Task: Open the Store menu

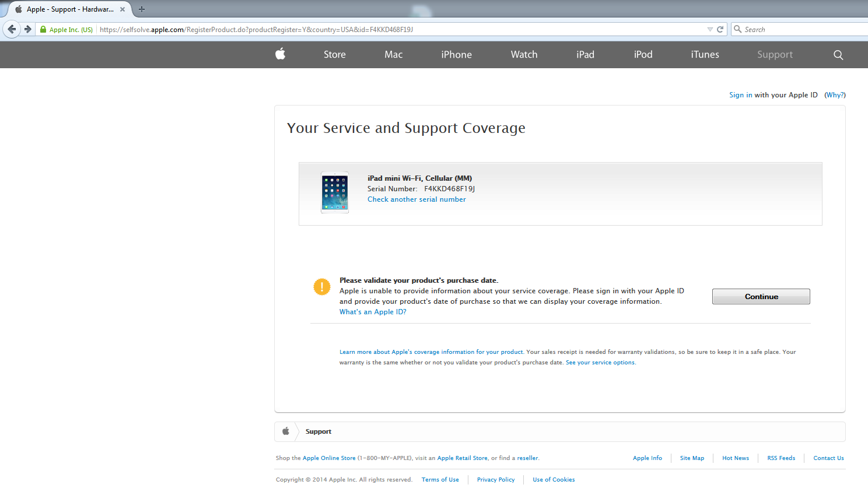Action: coord(335,55)
